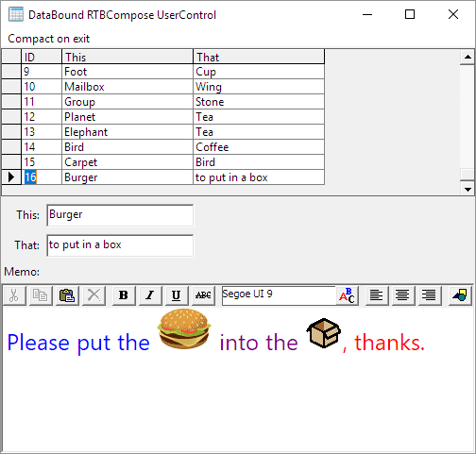
Task: Click the 'Foot' cell
Action: (127, 72)
